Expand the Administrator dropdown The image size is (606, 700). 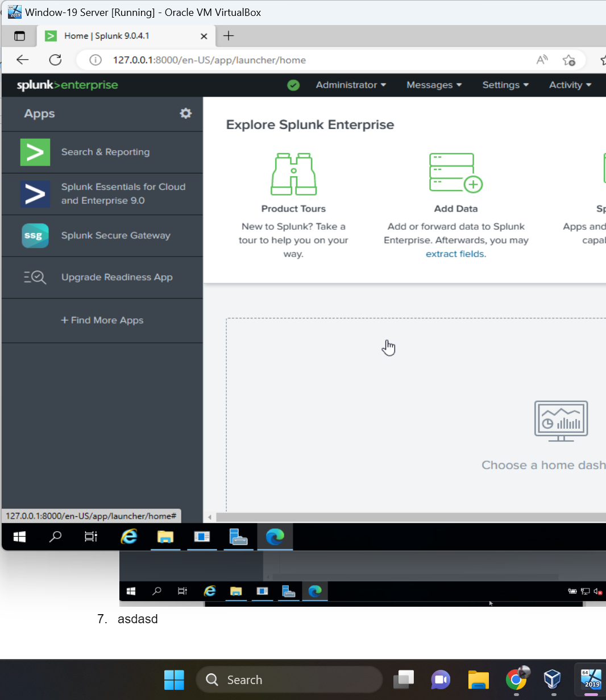[x=351, y=85]
